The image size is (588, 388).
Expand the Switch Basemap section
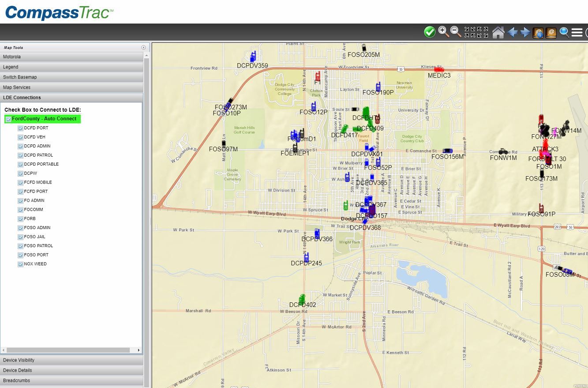coord(71,77)
